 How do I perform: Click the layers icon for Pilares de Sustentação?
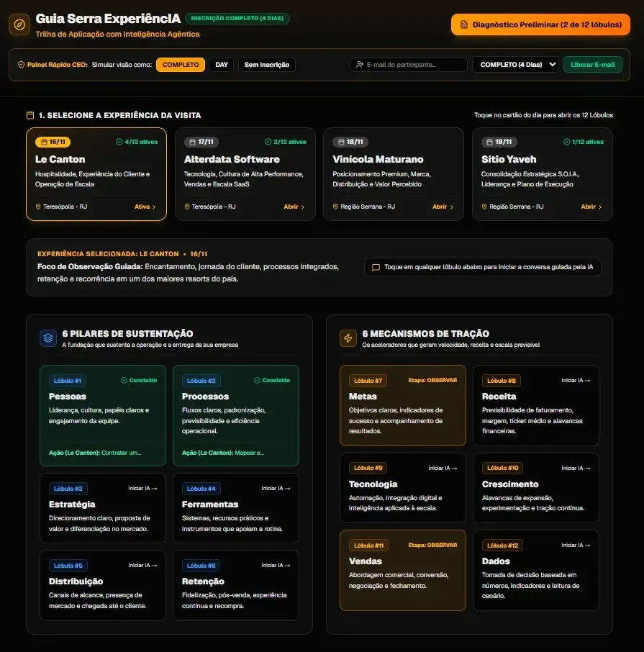point(48,338)
